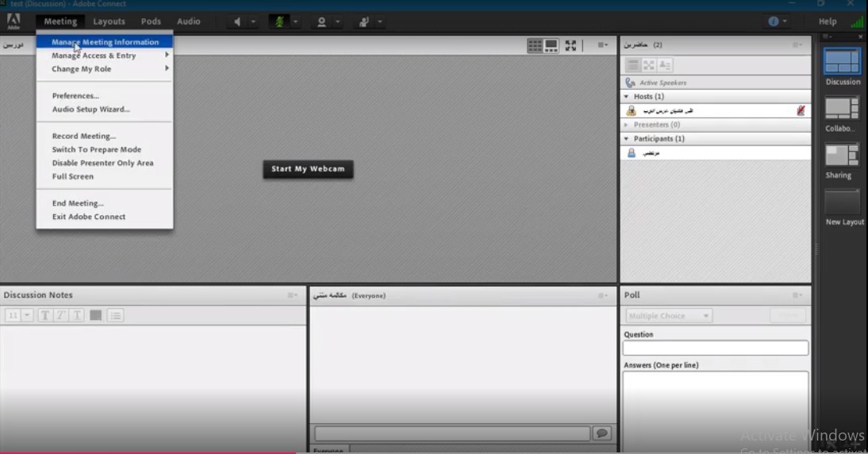868x454 pixels.
Task: Open microphone options dropdown arrow
Action: pos(295,21)
